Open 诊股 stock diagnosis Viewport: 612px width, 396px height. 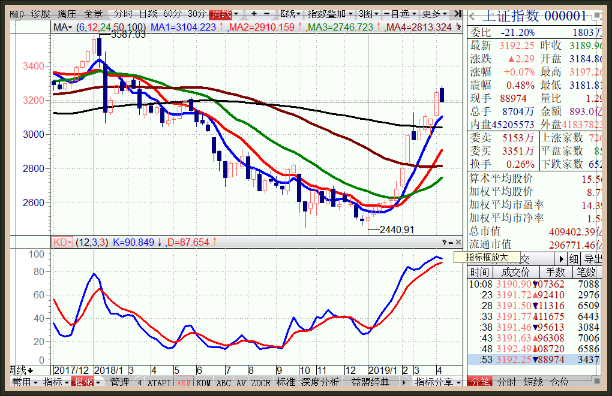click(x=41, y=14)
